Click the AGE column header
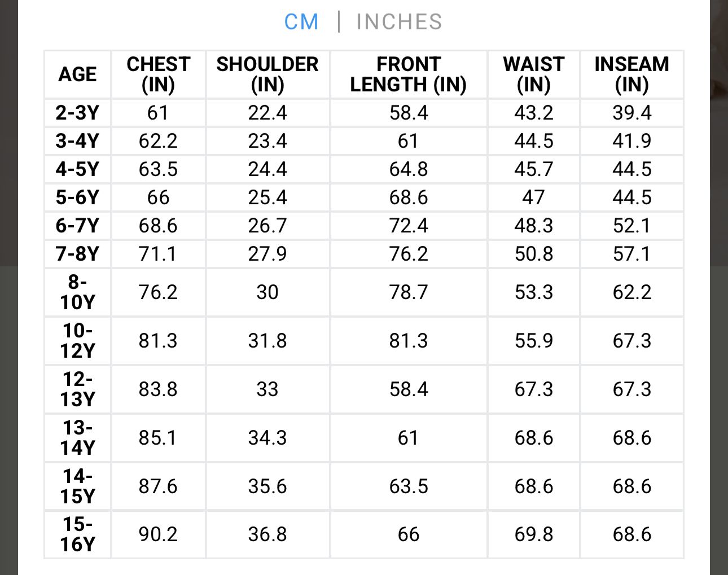The width and height of the screenshot is (728, 575). click(78, 74)
